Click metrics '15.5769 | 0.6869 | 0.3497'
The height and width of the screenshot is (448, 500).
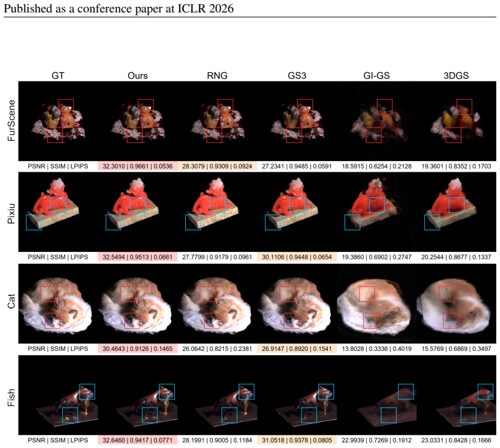point(456,349)
